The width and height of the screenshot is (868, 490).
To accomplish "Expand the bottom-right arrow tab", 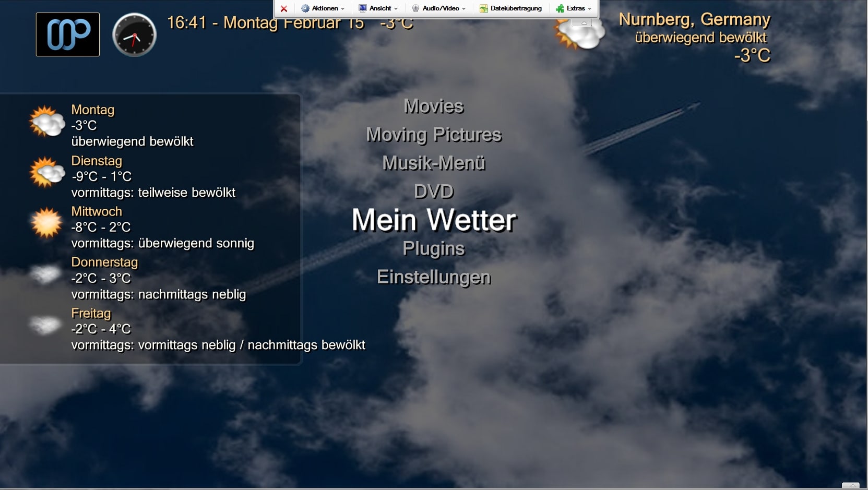I will (850, 485).
